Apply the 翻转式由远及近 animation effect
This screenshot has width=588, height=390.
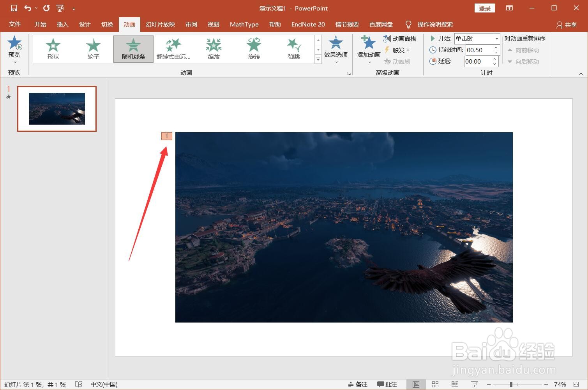coord(174,49)
